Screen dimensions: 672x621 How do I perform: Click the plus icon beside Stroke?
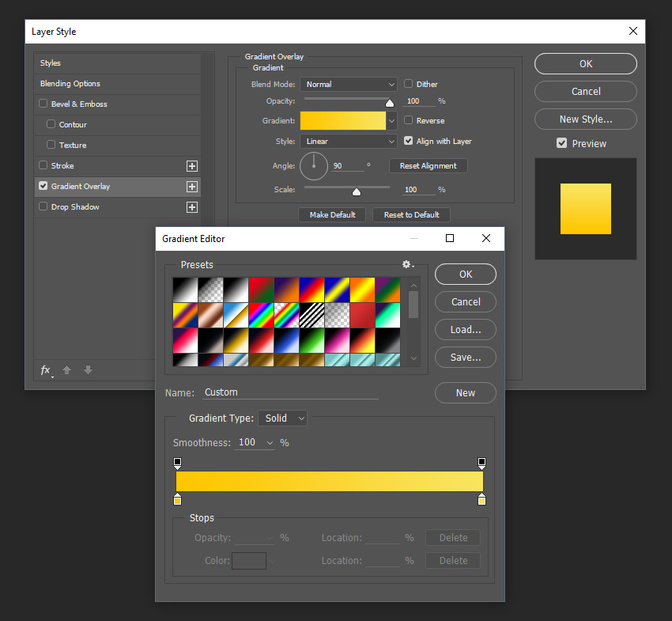(x=191, y=166)
